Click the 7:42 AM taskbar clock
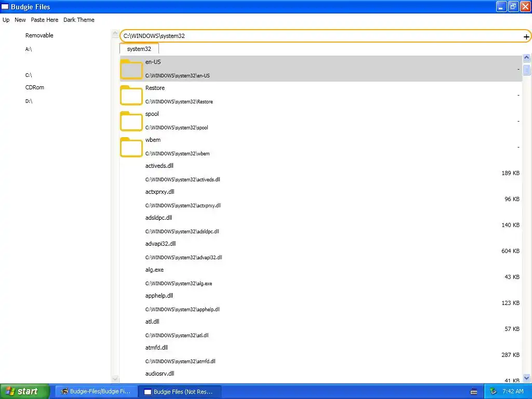Image resolution: width=532 pixels, height=399 pixels. pyautogui.click(x=513, y=391)
